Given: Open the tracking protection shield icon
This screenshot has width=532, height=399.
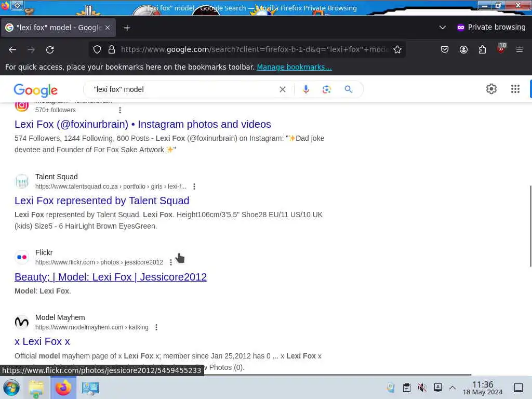Looking at the screenshot, I should click(97, 49).
